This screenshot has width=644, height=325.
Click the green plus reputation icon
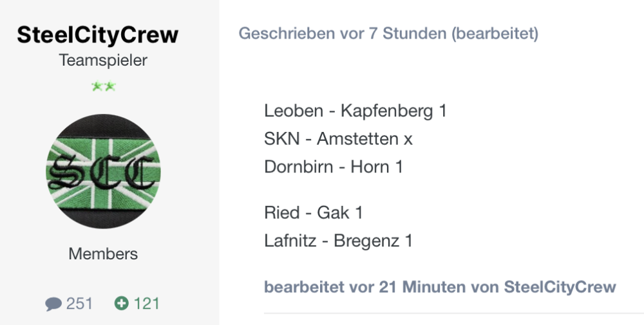click(x=121, y=303)
